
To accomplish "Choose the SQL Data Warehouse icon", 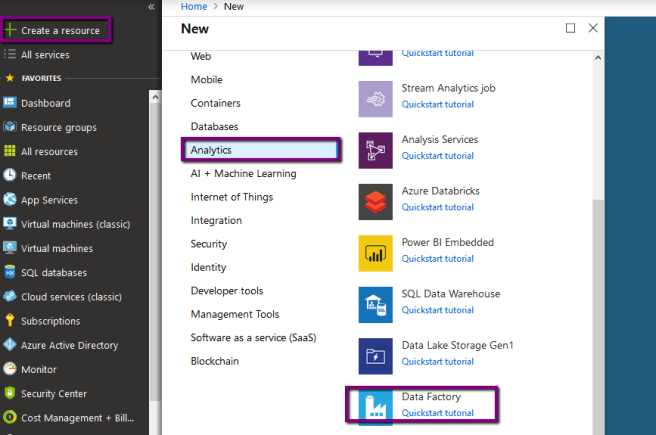I will tap(375, 304).
